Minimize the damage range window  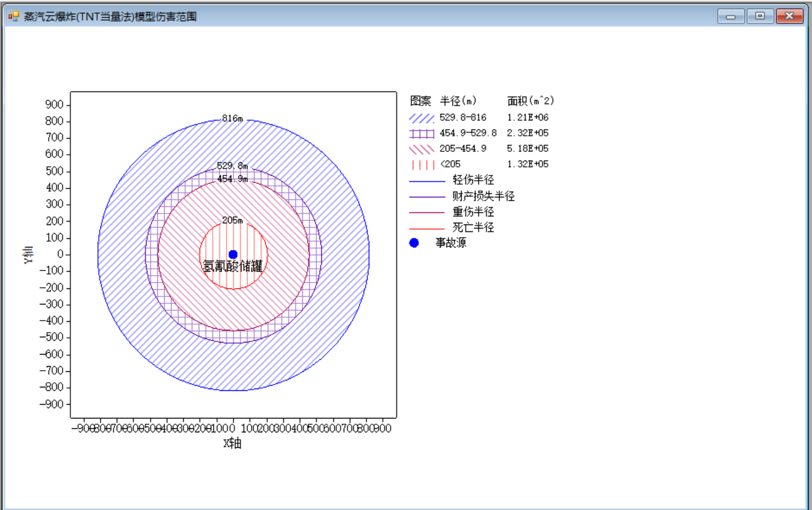click(x=731, y=16)
